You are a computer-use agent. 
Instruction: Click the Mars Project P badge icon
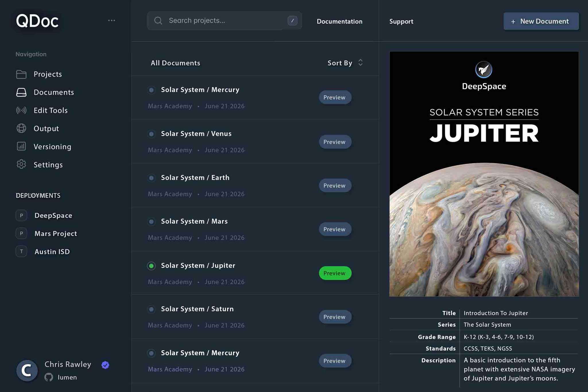coord(21,233)
